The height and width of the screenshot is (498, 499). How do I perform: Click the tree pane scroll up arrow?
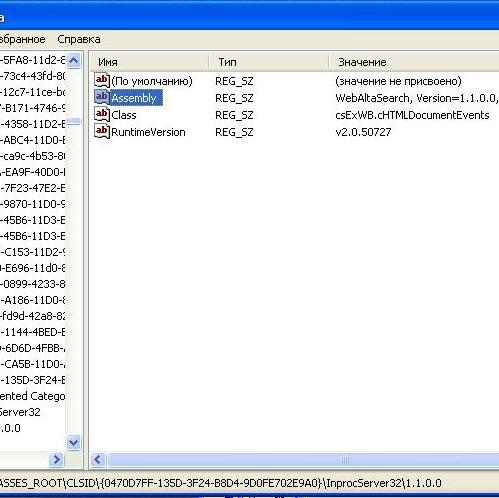point(74,61)
